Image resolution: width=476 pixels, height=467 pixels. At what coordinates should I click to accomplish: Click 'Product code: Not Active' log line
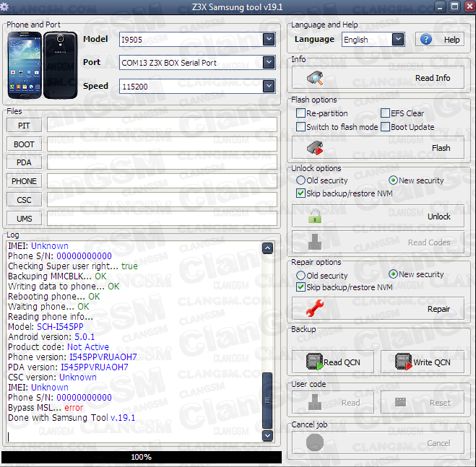[59, 347]
